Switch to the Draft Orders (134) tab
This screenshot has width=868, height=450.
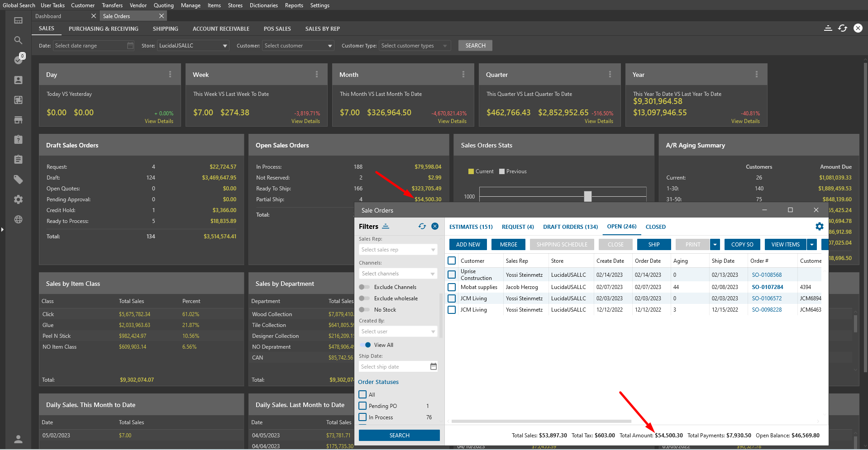tap(570, 227)
